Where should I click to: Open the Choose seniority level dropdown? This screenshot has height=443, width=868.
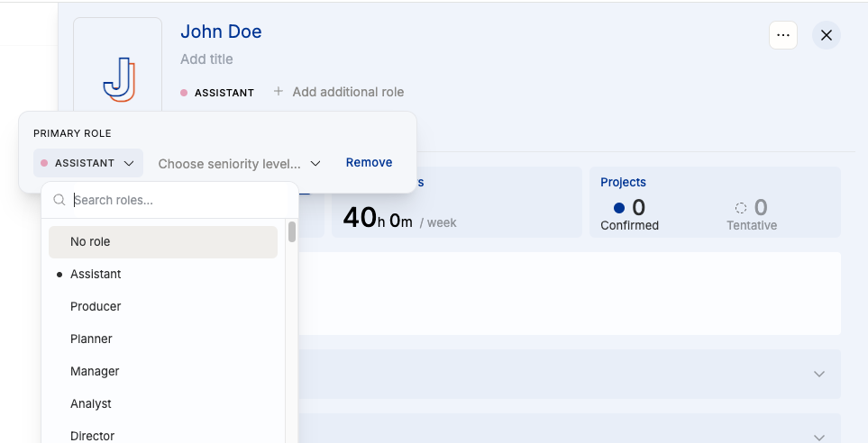pyautogui.click(x=239, y=164)
